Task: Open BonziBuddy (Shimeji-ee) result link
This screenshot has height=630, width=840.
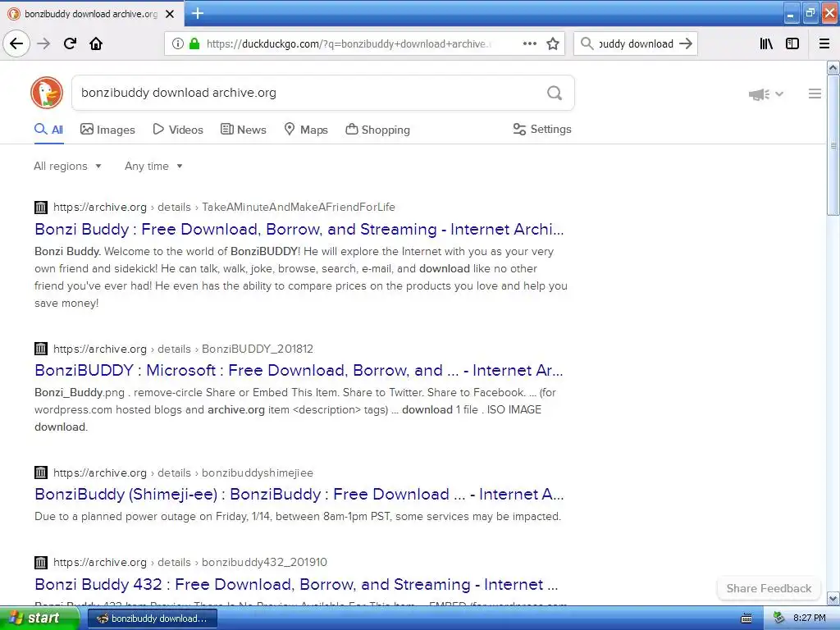Action: click(x=299, y=494)
